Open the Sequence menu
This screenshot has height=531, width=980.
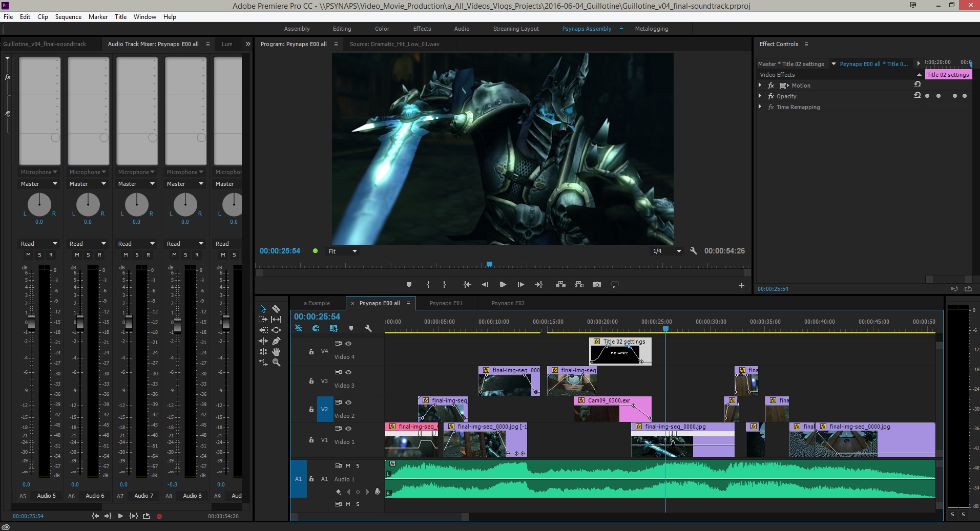tap(68, 17)
